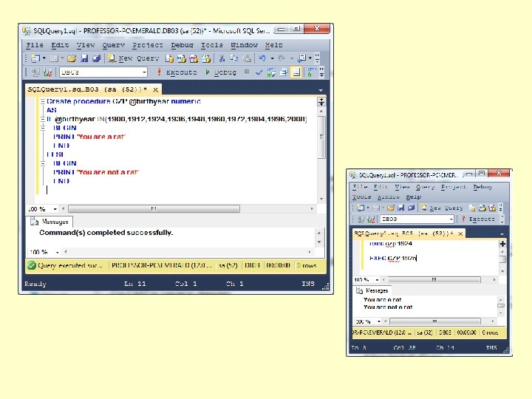Click editor horizontal scrollbar thumb, large window

pos(154,208)
